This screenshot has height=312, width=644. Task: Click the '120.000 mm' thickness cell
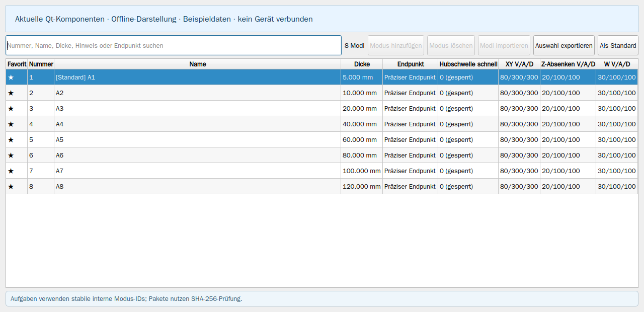tap(362, 187)
